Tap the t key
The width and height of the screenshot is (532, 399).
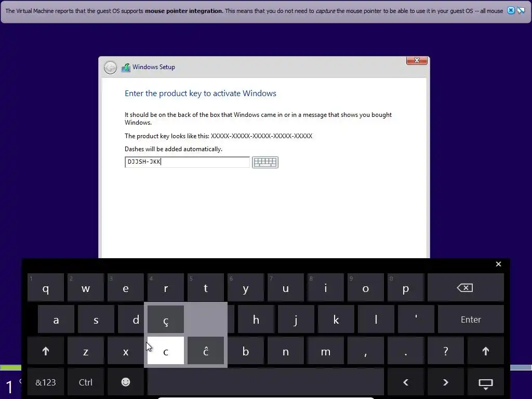[x=206, y=288]
